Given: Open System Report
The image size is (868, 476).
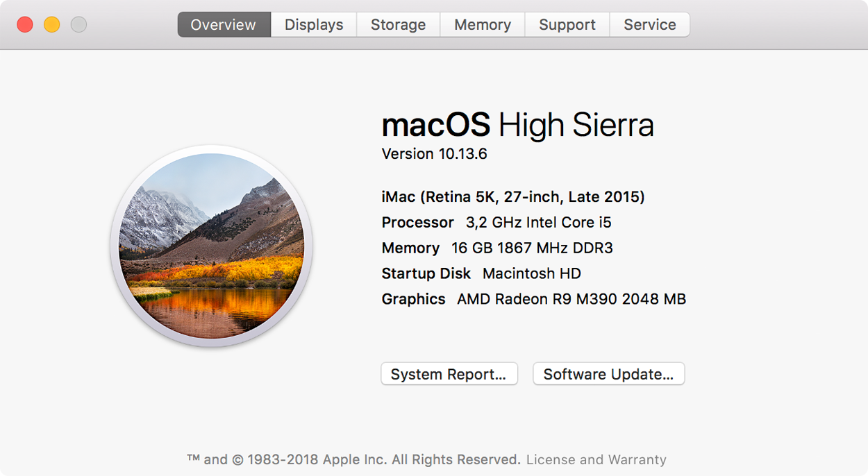Looking at the screenshot, I should 449,374.
